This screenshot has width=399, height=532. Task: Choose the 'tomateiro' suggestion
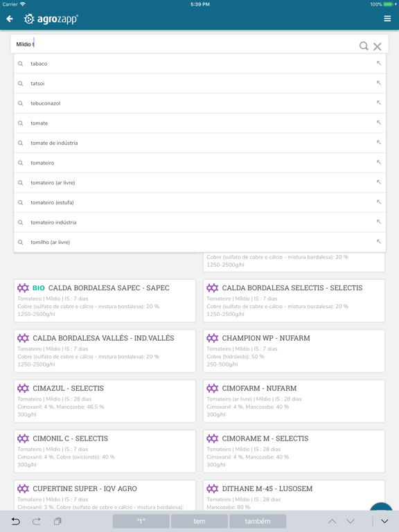[199, 163]
